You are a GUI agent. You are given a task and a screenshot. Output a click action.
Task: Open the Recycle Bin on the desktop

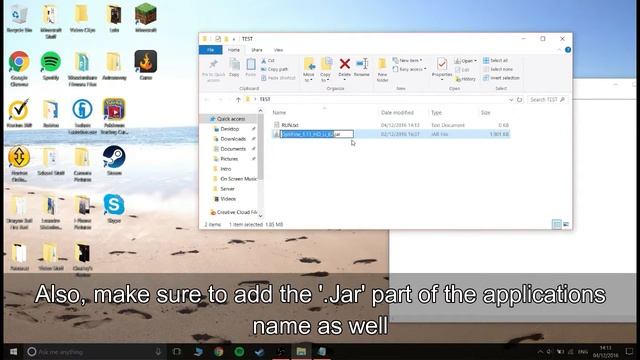tap(19, 18)
